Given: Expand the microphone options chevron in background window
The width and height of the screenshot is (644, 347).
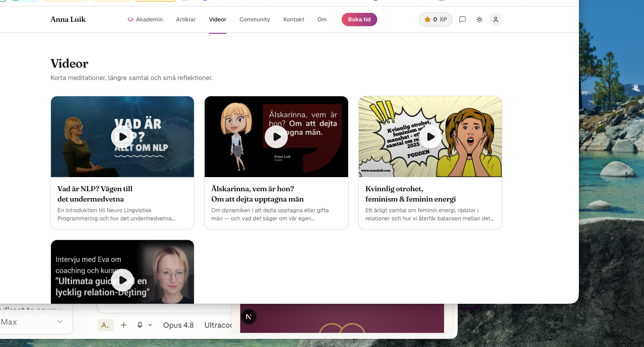Looking at the screenshot, I should 150,325.
